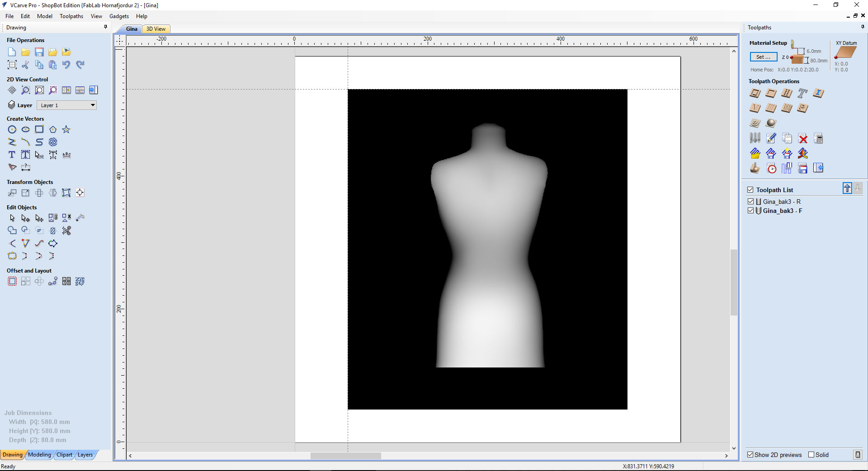Toggle Show 2D previews checkbox
This screenshot has height=471, width=868.
pos(750,455)
